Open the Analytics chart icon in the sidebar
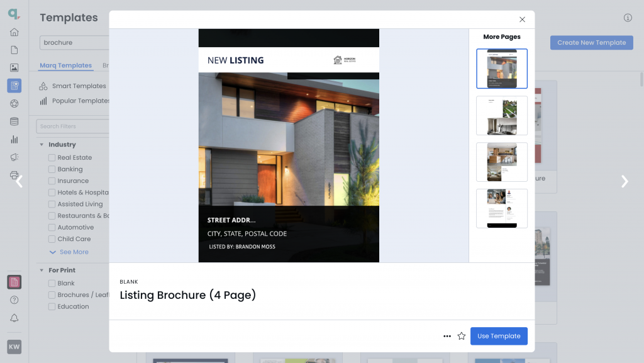The image size is (644, 363). [x=14, y=138]
